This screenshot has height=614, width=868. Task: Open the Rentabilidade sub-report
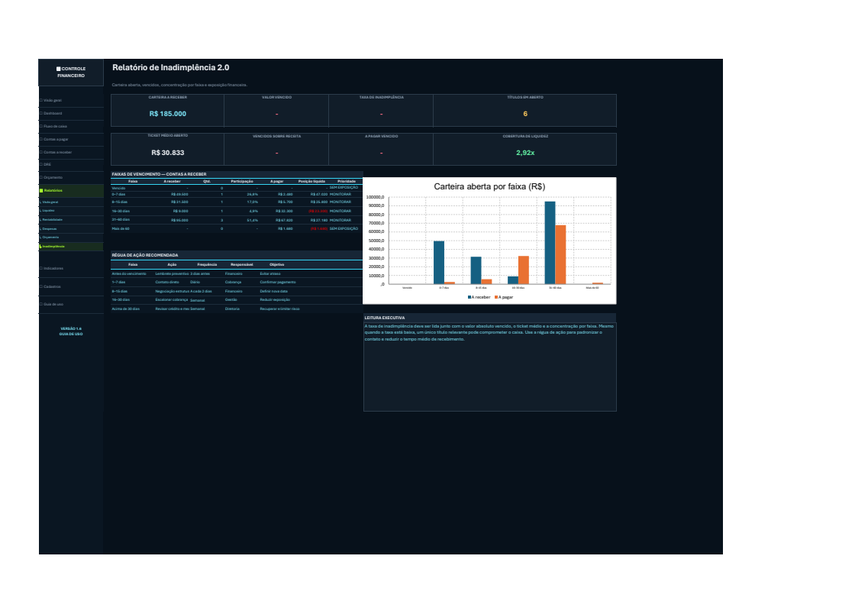pos(71,219)
